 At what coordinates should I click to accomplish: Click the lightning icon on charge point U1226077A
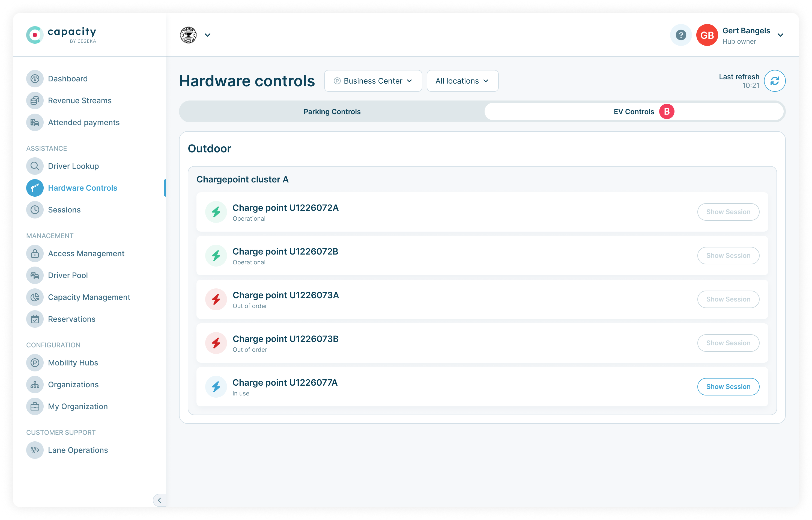tap(216, 387)
